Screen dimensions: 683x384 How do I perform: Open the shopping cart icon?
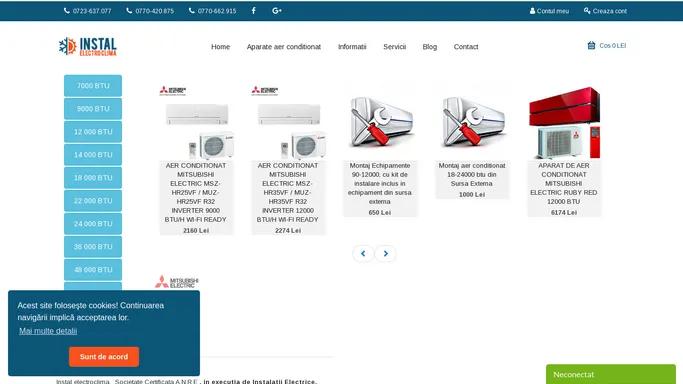[x=591, y=45]
